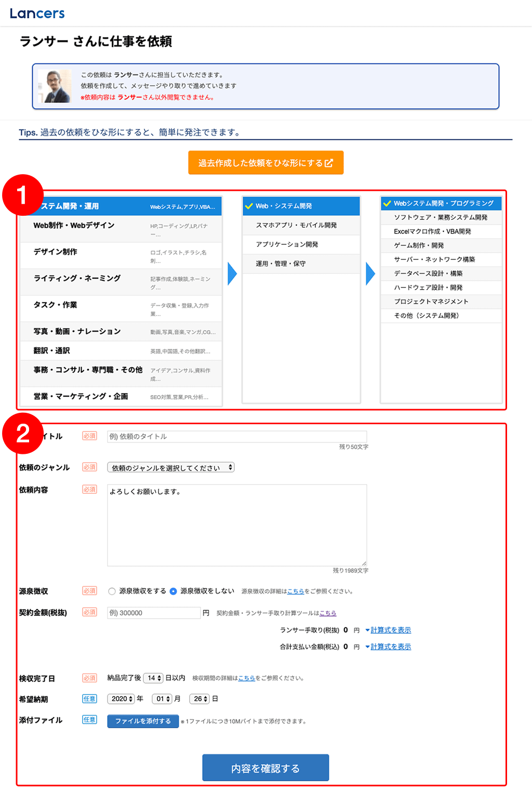Open 源泉徴収の詳細 こちら link

296,592
